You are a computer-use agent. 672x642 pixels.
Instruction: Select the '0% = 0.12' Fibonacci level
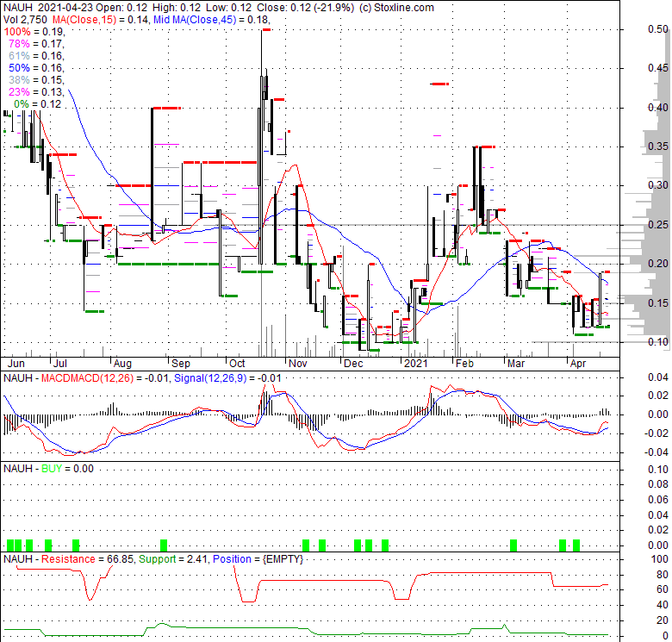pyautogui.click(x=38, y=103)
